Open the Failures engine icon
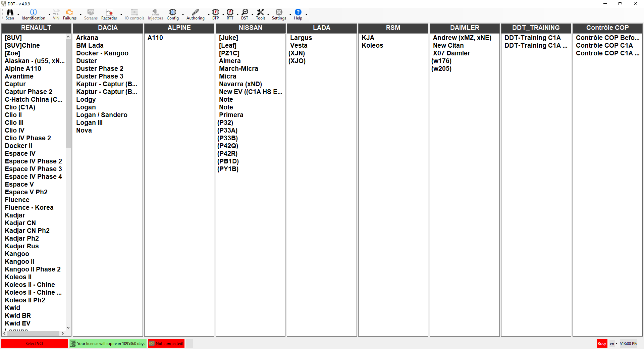The width and height of the screenshot is (644, 349). pyautogui.click(x=69, y=12)
